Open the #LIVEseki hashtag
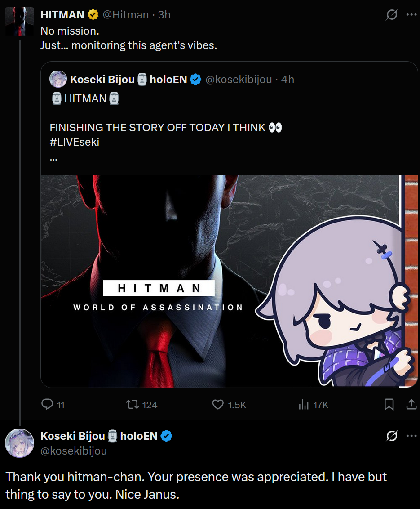The width and height of the screenshot is (420, 509). point(74,142)
